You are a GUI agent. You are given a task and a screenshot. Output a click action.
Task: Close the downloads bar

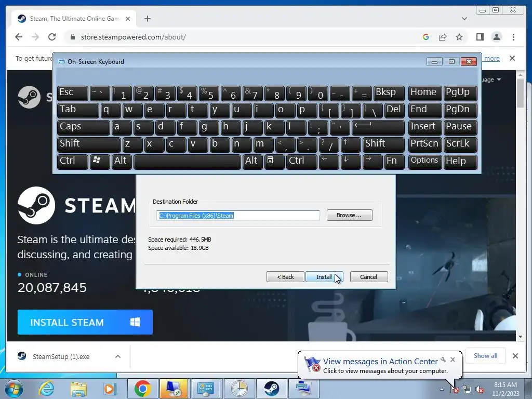[x=515, y=356]
